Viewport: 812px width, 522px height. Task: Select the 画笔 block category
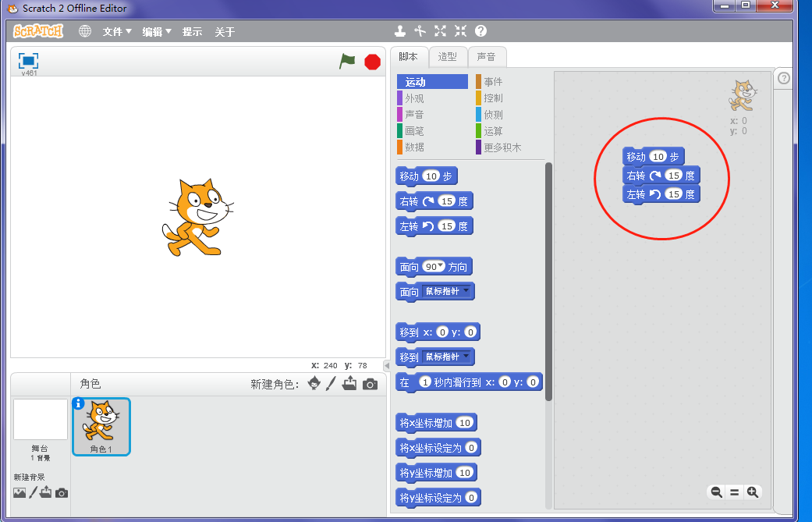click(x=432, y=131)
